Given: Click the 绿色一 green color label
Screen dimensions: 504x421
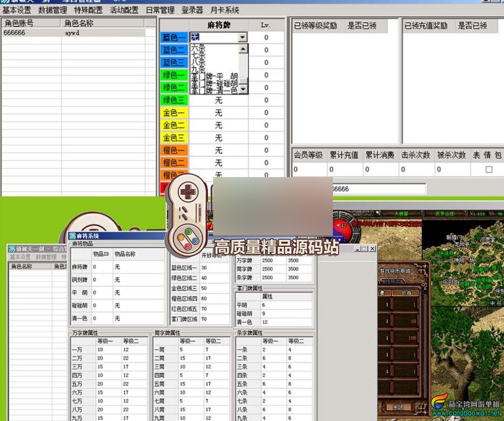Looking at the screenshot, I should 174,75.
